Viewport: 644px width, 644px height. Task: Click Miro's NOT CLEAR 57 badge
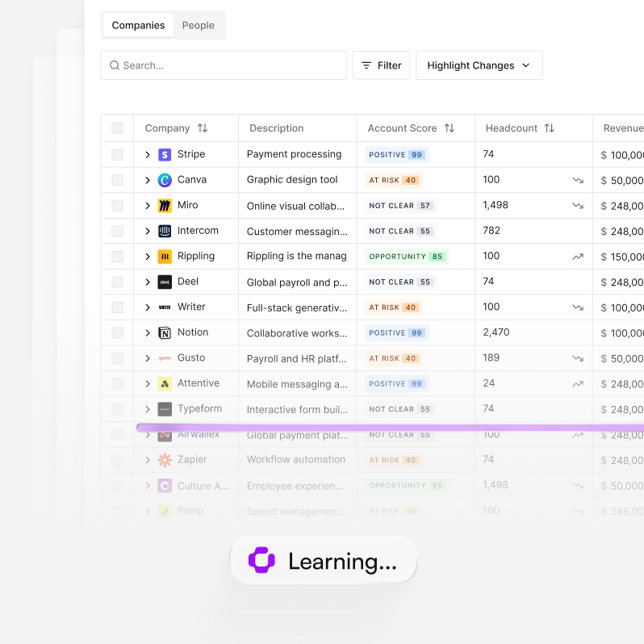401,206
